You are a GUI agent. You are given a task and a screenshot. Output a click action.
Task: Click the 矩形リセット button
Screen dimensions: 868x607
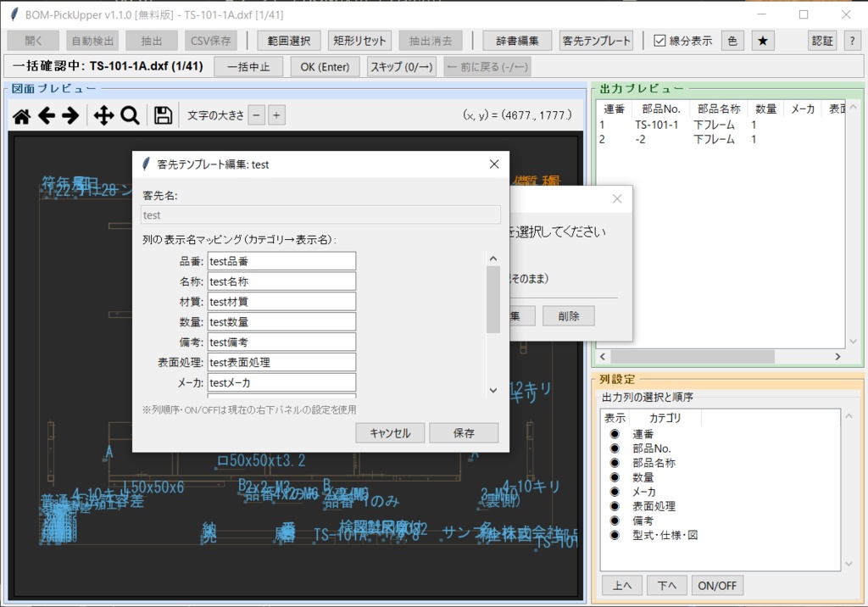click(359, 41)
